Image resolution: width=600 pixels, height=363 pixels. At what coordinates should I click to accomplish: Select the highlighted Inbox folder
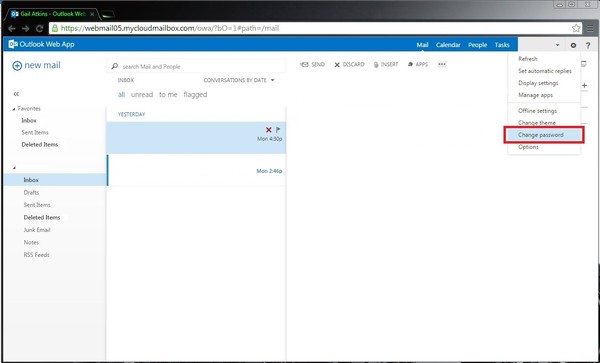tap(55, 180)
